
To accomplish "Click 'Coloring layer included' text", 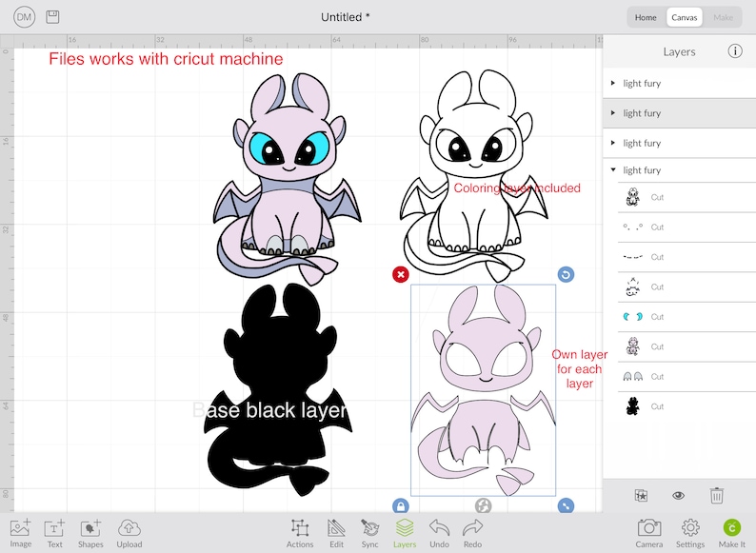I will coord(517,188).
